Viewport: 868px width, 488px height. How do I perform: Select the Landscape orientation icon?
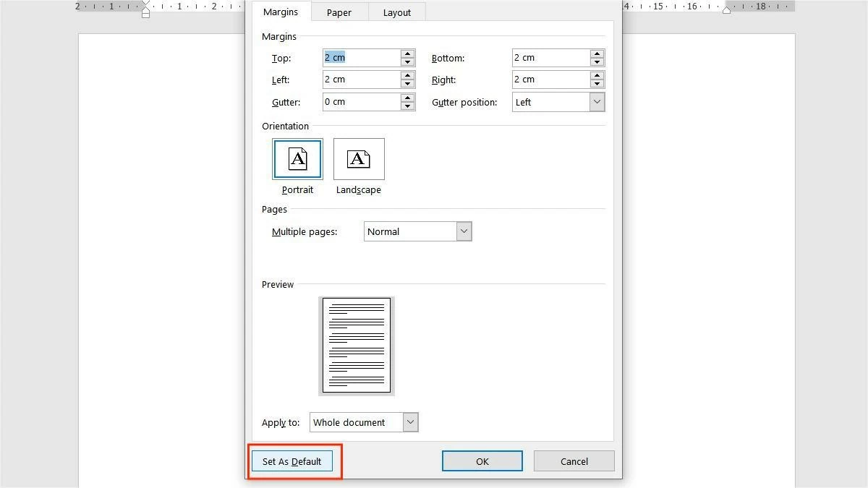coord(359,159)
